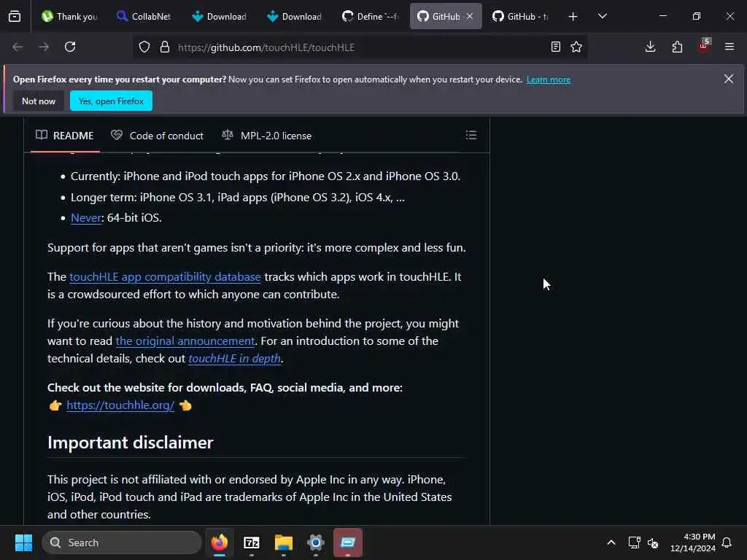The width and height of the screenshot is (747, 560).
Task: Open the Extensions puzzle icon
Action: click(677, 47)
